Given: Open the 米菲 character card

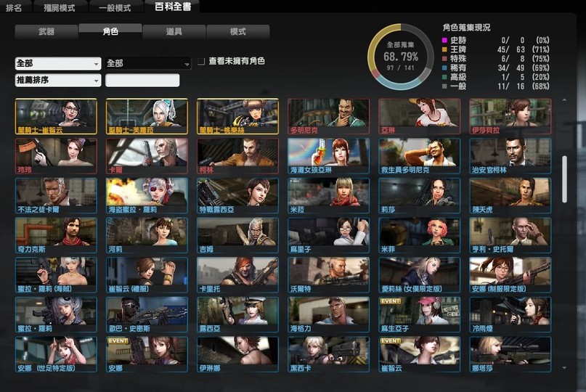Looking at the screenshot, I should pos(419,235).
